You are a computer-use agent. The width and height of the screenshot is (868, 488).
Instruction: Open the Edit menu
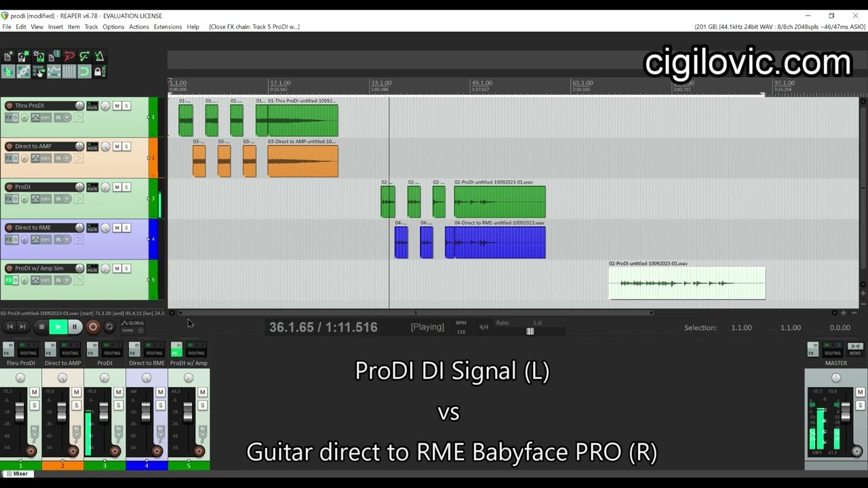click(x=21, y=27)
